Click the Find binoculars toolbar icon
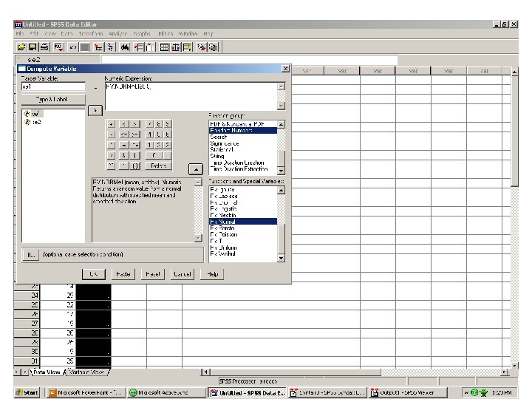 coord(125,47)
